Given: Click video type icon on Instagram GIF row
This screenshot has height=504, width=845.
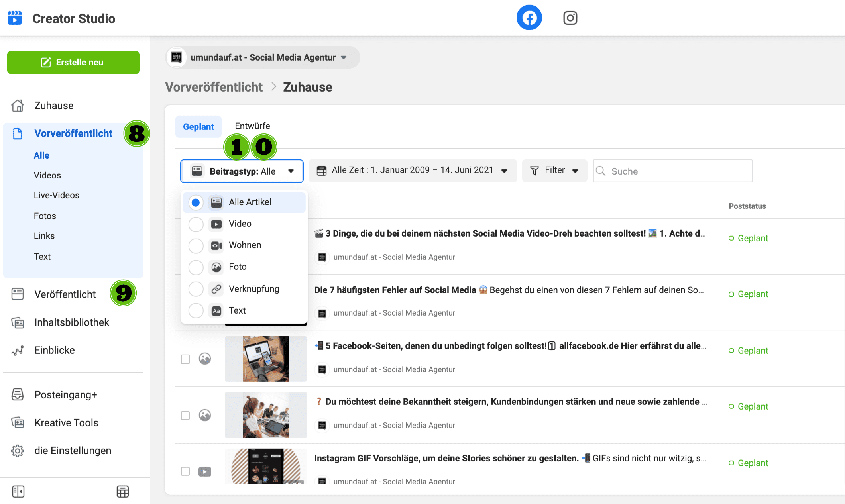Looking at the screenshot, I should click(x=205, y=472).
